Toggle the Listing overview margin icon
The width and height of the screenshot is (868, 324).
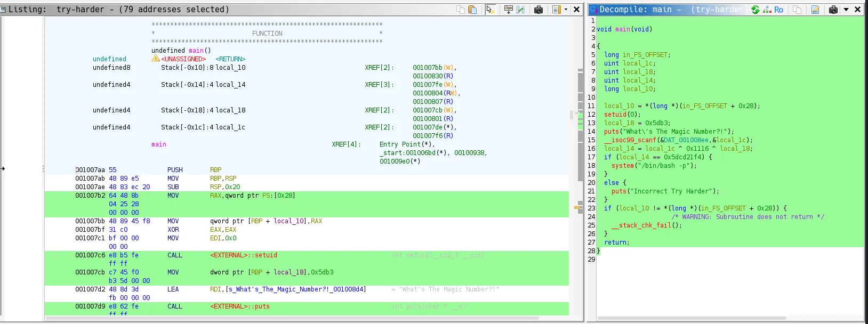coord(557,10)
